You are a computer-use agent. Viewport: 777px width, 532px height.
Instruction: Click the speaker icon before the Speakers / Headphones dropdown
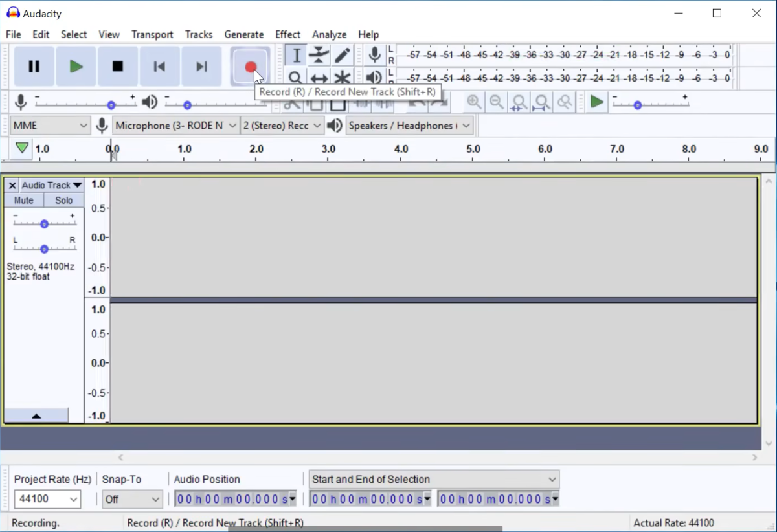click(x=335, y=126)
